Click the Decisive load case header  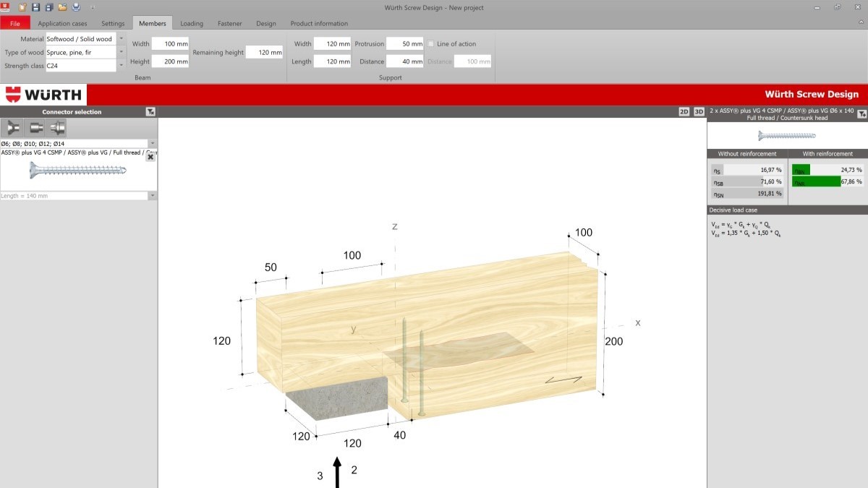[x=787, y=210]
